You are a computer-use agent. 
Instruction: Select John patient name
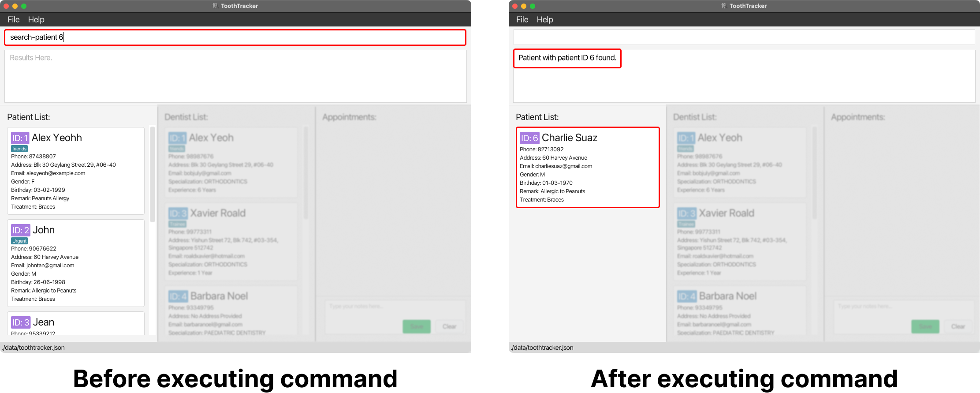tap(44, 230)
